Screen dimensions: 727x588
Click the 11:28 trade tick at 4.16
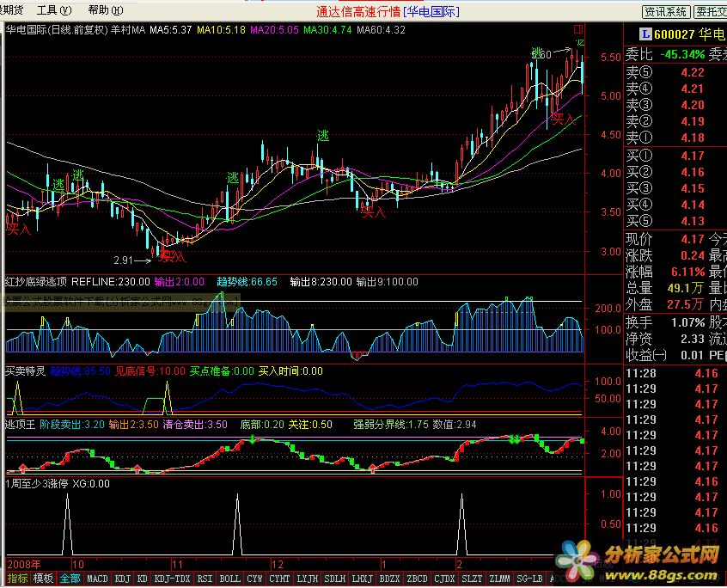coord(672,373)
